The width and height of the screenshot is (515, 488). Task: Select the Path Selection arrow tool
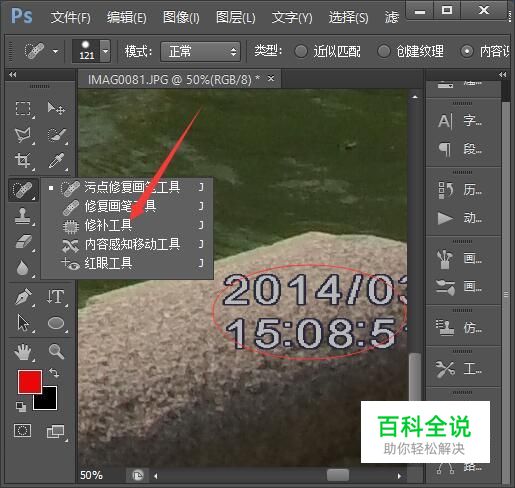23,323
